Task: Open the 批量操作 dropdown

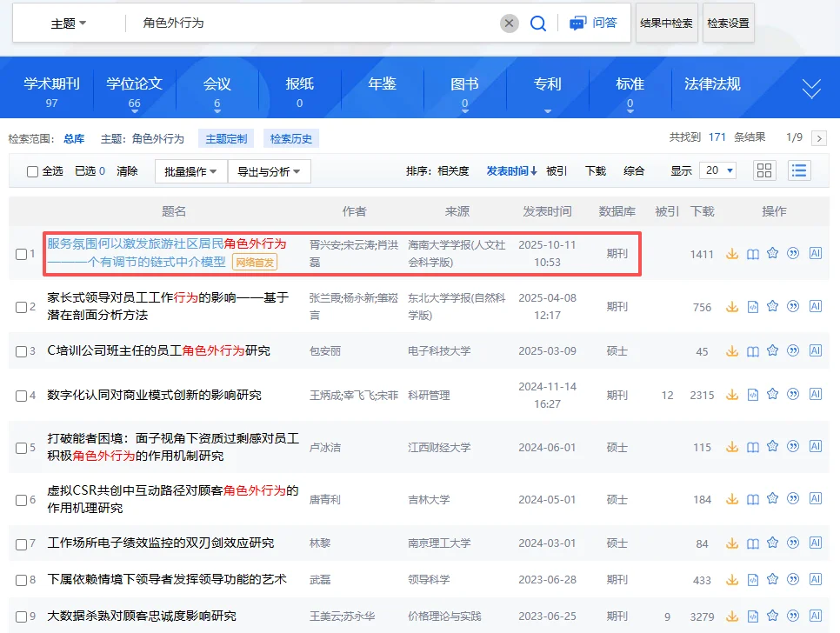Action: 190,171
